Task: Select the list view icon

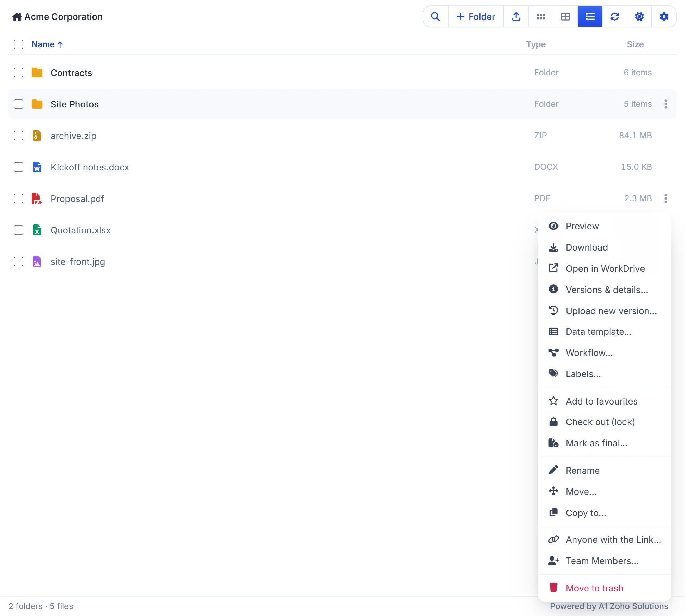Action: 590,16
